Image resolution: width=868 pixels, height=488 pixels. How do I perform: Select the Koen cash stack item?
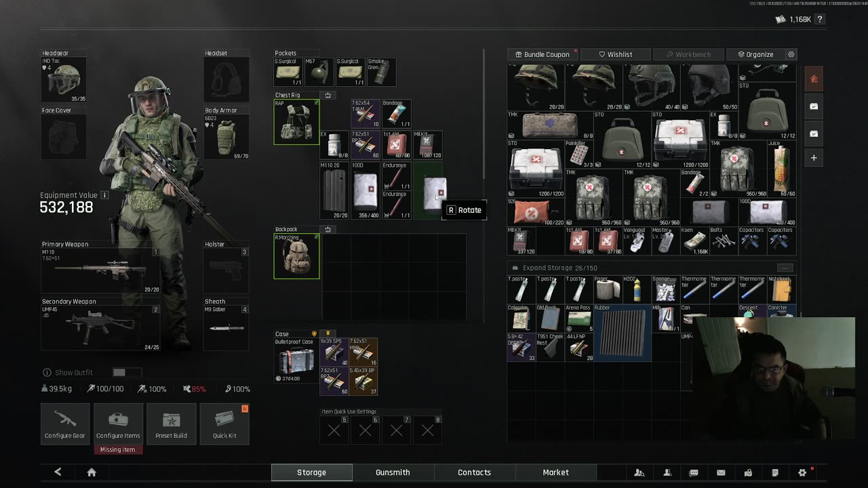(x=695, y=241)
